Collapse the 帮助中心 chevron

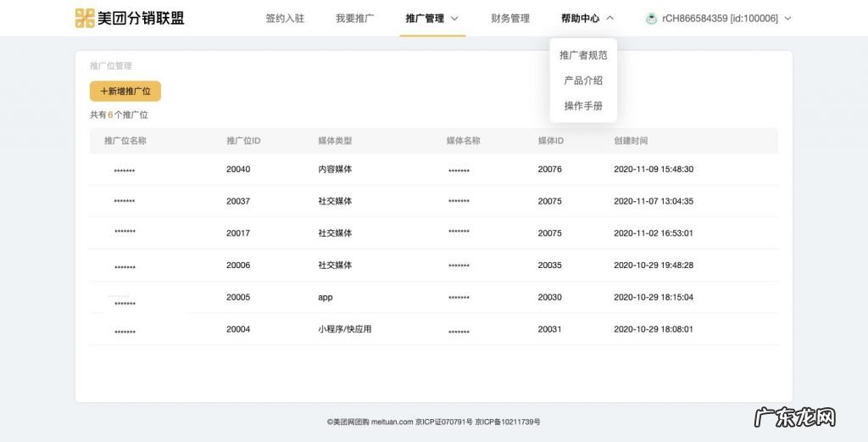coord(610,19)
